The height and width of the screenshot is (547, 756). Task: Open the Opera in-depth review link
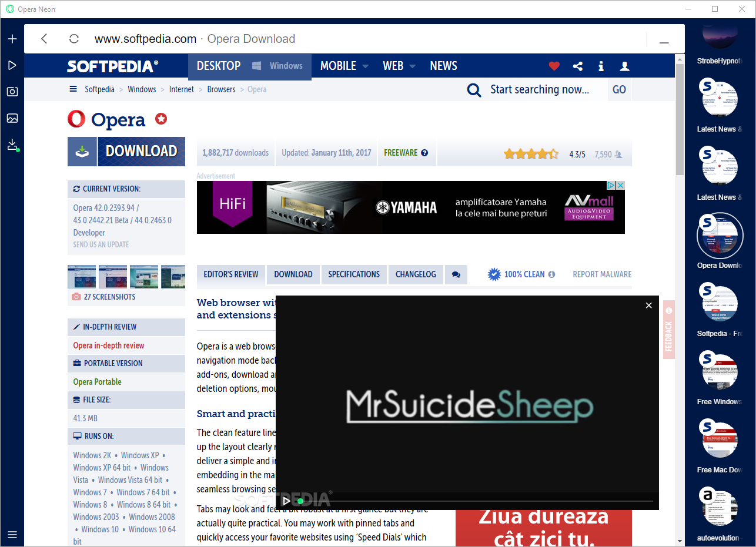tap(109, 345)
